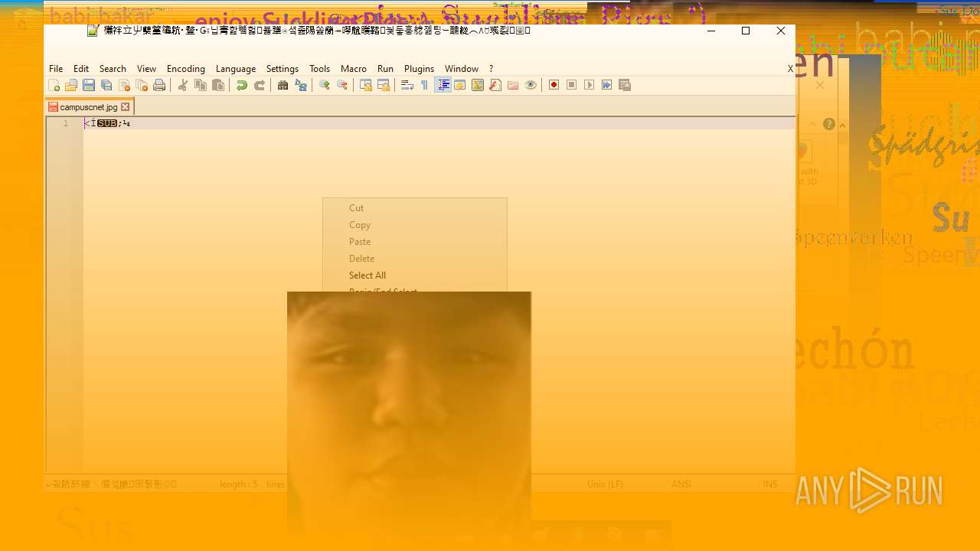Click the Paste clipboard toolbar icon

click(x=218, y=85)
